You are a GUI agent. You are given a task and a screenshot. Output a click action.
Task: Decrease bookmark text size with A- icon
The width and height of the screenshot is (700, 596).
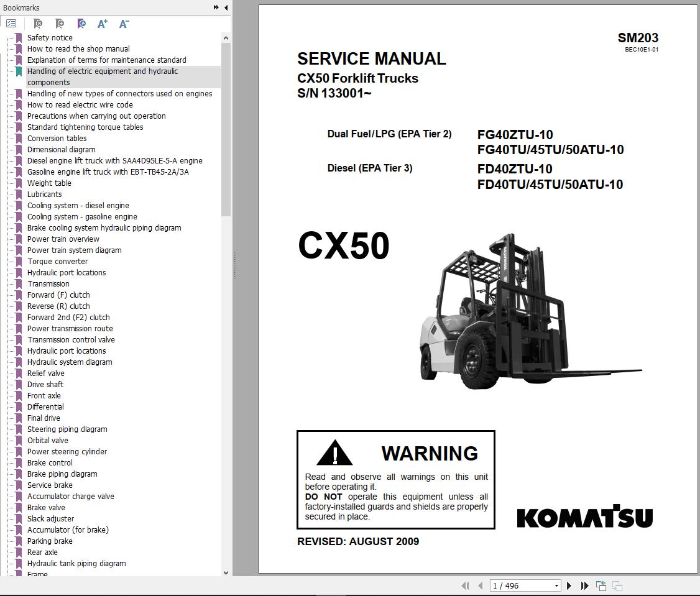point(123,24)
